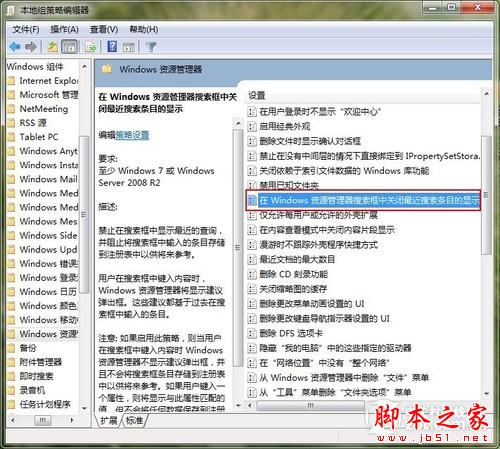Click the 备份 folder icon in tree
The width and height of the screenshot is (500, 449).
[11, 348]
